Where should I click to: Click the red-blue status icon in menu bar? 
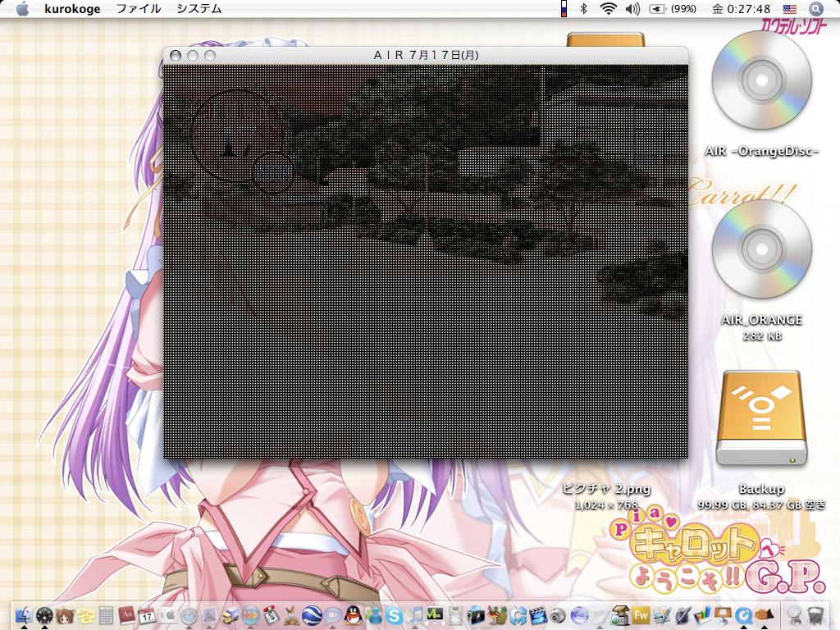pos(564,8)
